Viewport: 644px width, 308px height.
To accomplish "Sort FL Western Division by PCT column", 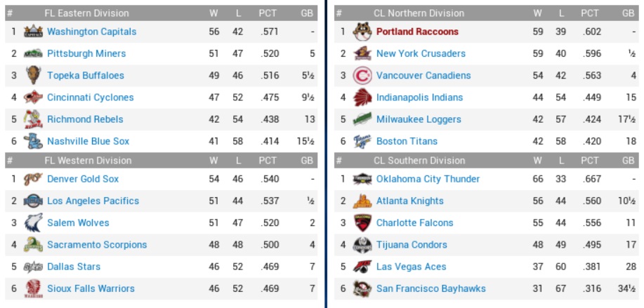I will [x=268, y=161].
